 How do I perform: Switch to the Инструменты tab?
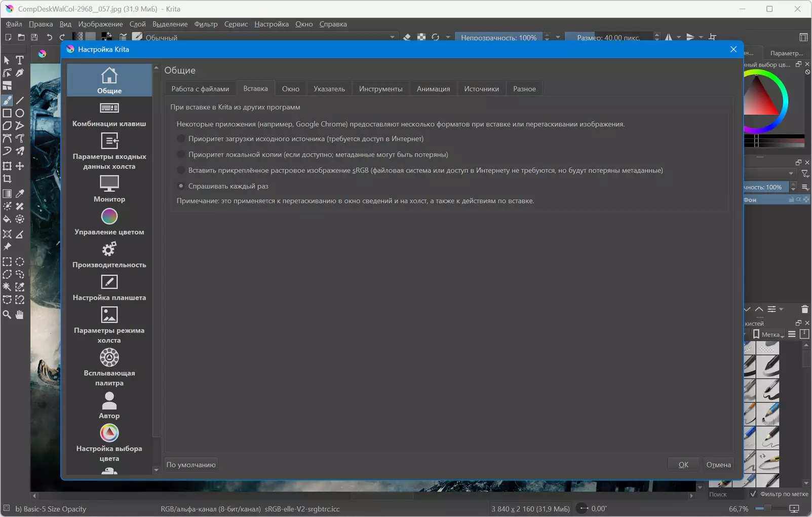point(380,89)
